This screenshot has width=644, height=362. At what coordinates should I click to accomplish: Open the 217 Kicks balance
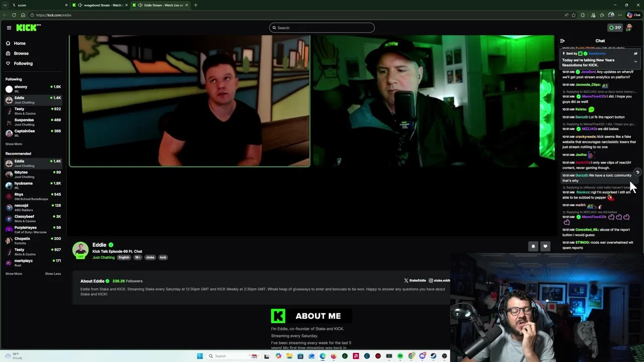tap(615, 28)
